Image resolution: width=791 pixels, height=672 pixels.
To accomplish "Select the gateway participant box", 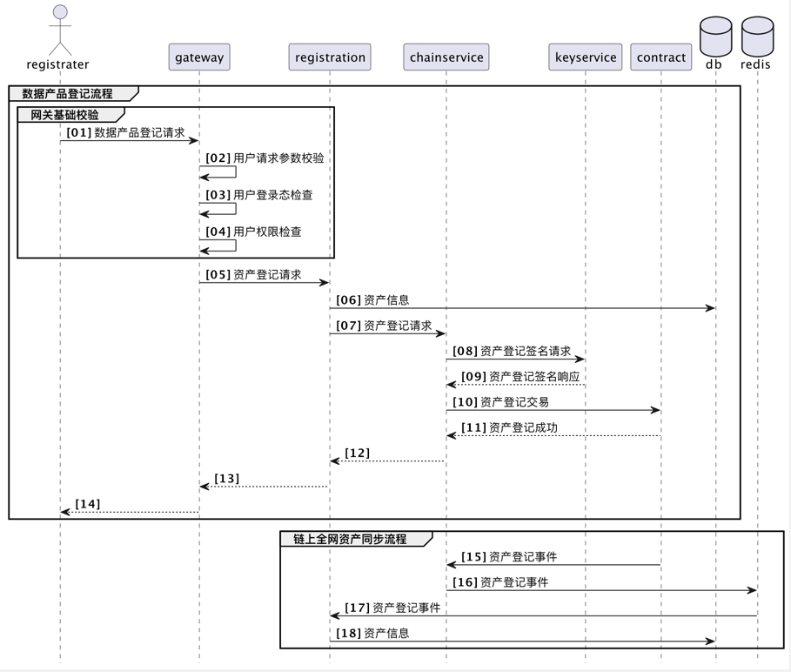I will pyautogui.click(x=199, y=57).
